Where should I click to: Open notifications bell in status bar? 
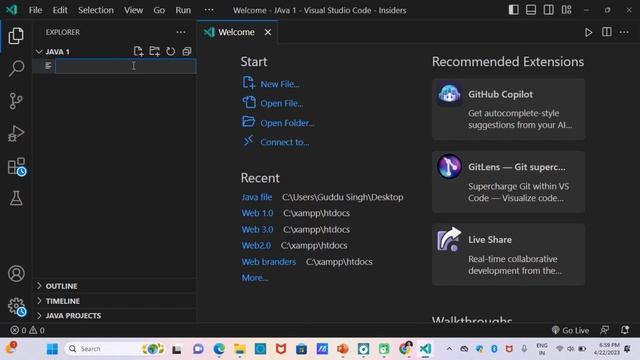tap(624, 330)
